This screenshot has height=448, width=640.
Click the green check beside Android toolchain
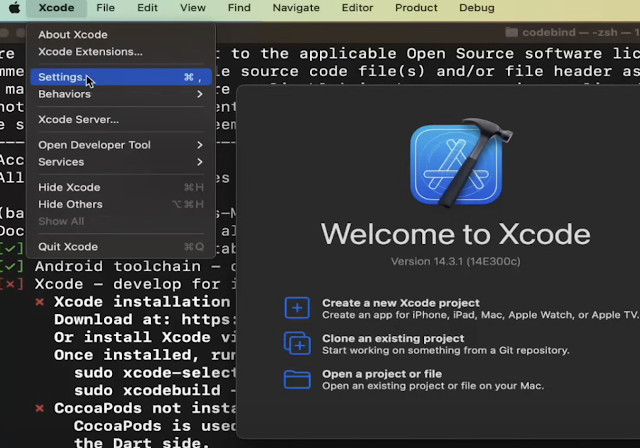[10, 266]
